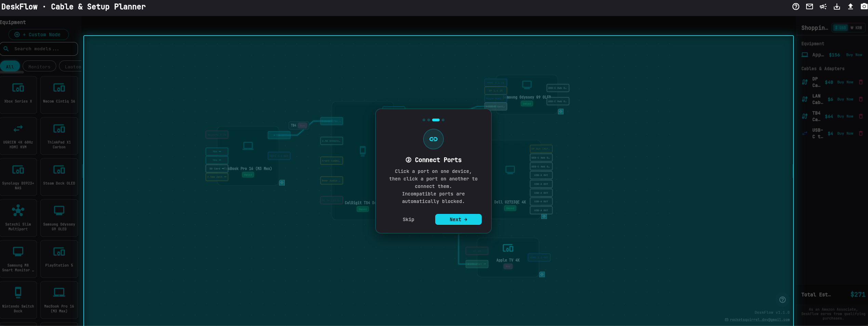The image size is (868, 326).
Task: Open the Laptop equipment category tab
Action: (73, 66)
